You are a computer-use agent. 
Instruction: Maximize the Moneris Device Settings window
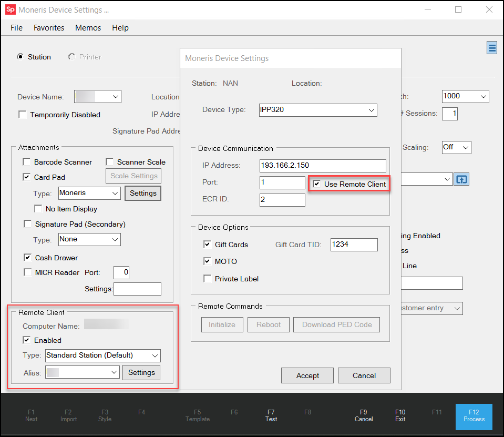coord(458,9)
